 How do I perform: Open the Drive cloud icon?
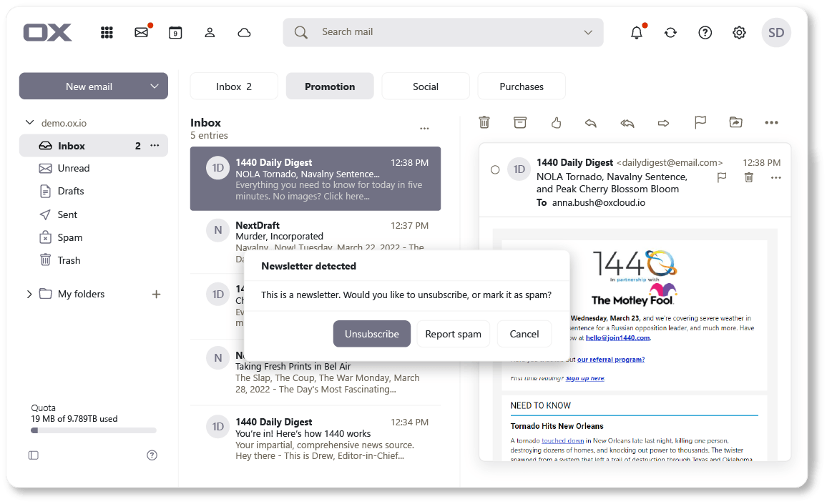click(244, 33)
